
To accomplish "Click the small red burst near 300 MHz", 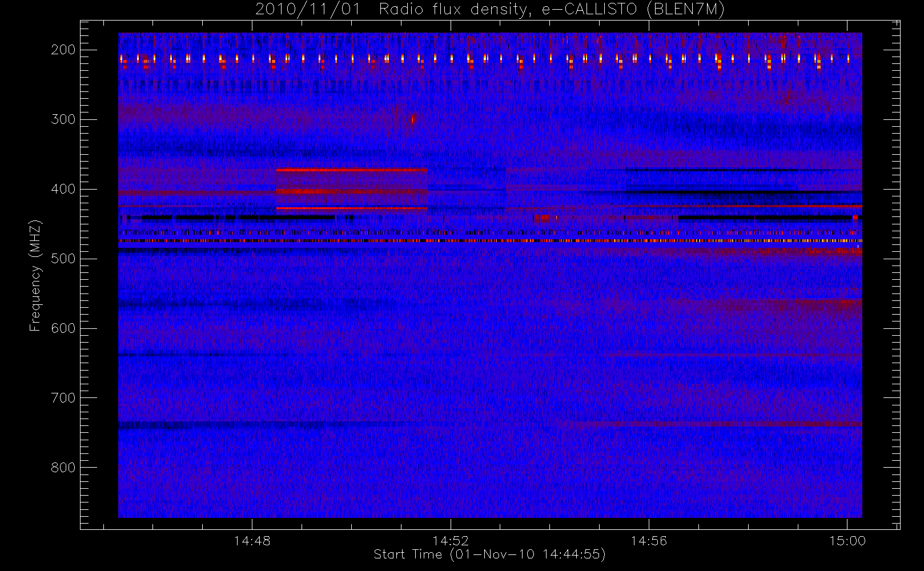I will (412, 119).
